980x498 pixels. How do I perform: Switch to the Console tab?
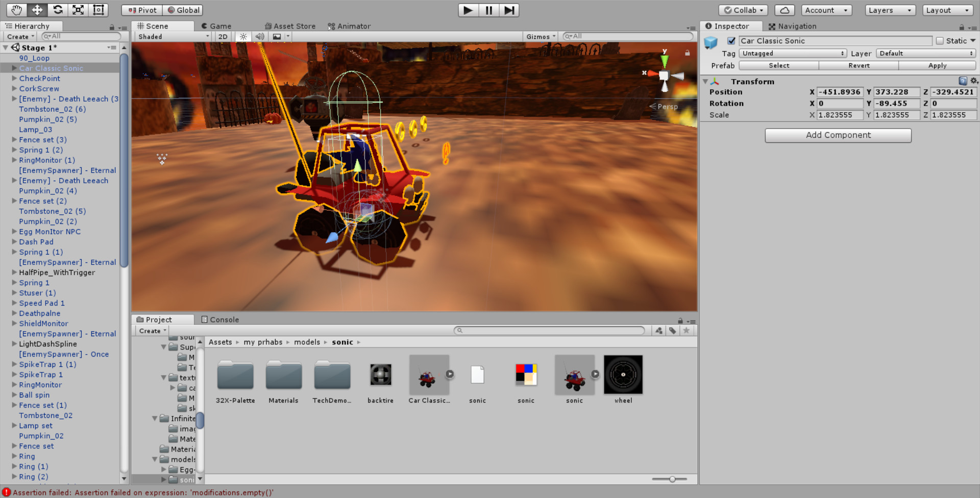coord(220,320)
